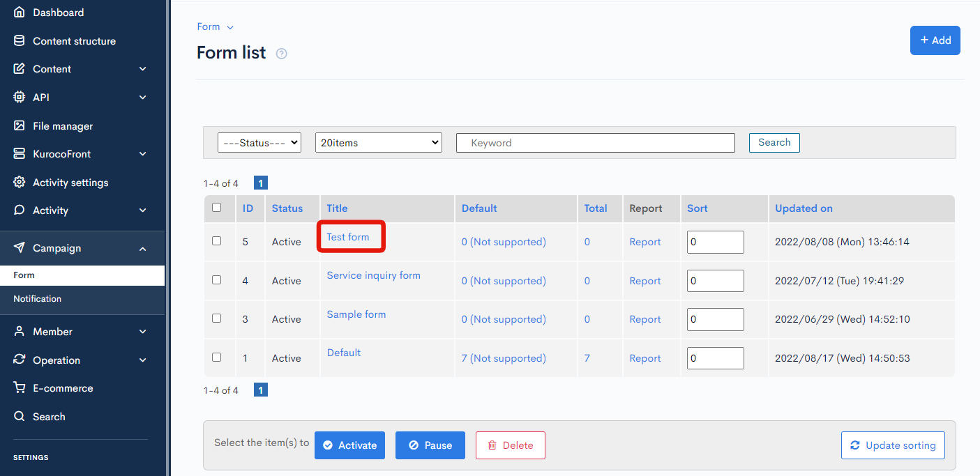Image resolution: width=980 pixels, height=476 pixels.
Task: Click page 1 below the table
Action: point(261,390)
